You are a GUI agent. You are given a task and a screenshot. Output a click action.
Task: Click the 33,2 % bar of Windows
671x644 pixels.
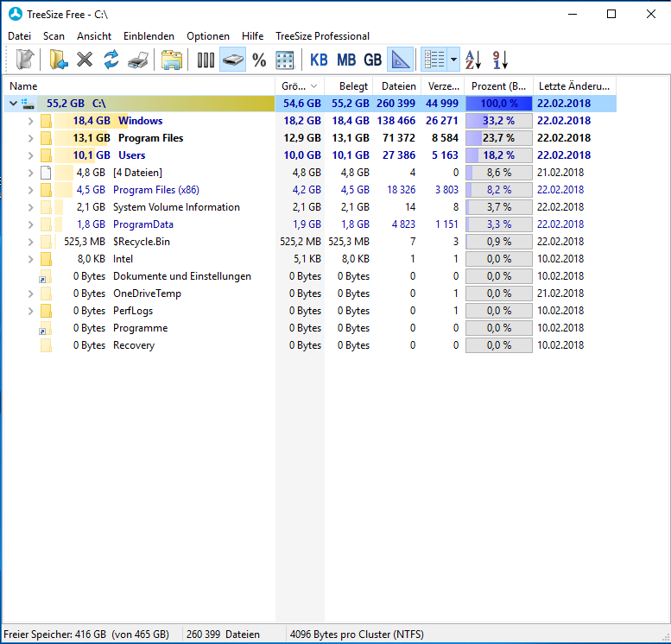point(499,121)
